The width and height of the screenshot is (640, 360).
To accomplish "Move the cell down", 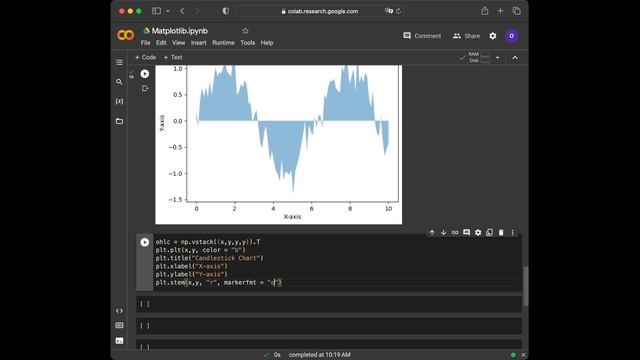I will click(443, 233).
